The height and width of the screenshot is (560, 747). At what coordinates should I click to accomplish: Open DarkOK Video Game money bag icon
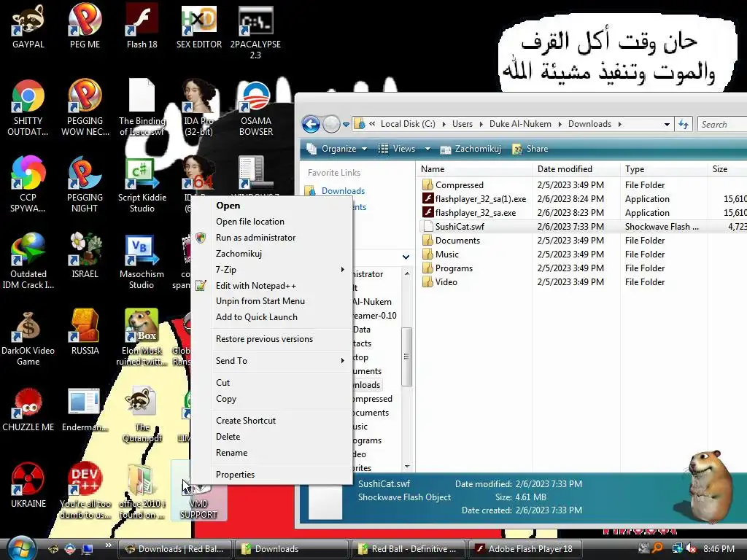tap(28, 338)
